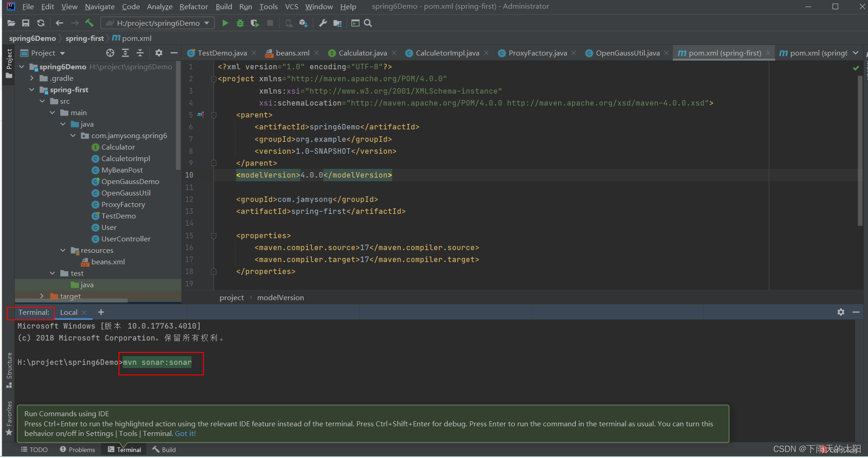Open Favorites side tool window
The image size is (868, 458).
click(9, 419)
